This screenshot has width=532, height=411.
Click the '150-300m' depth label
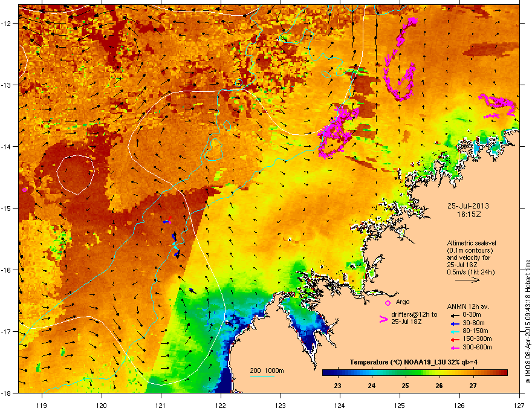[x=477, y=338]
